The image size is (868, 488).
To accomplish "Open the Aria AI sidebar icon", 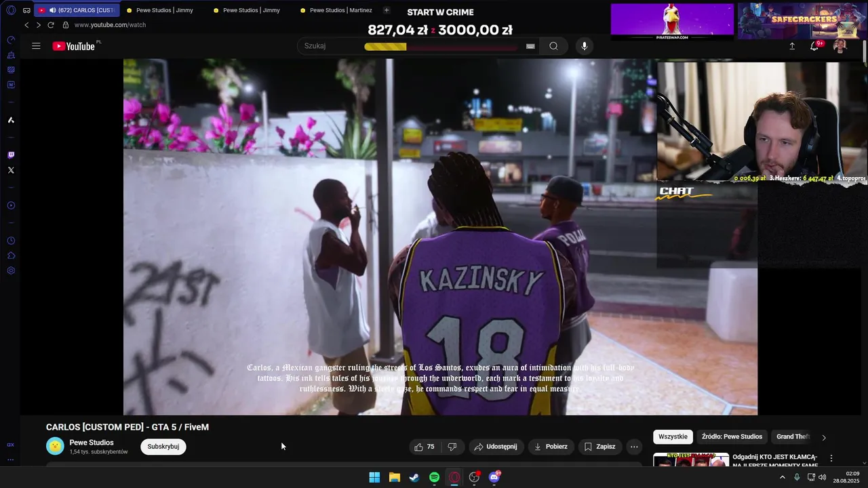I will (x=11, y=120).
